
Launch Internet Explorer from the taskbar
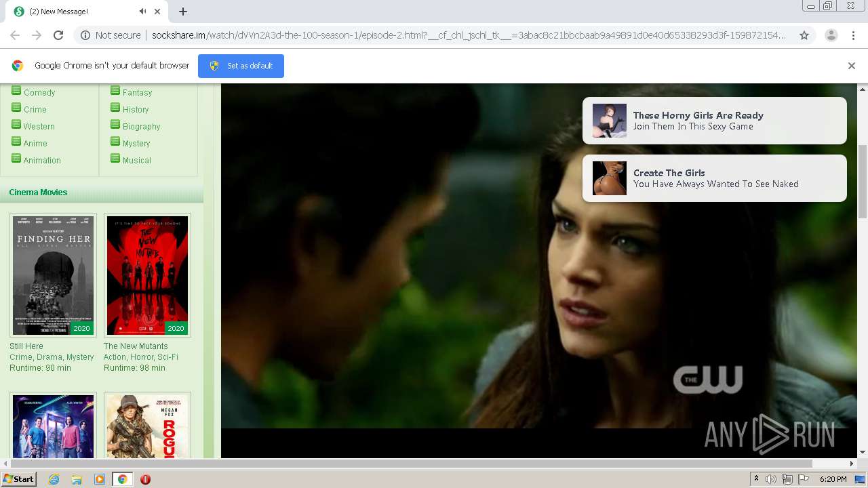[54, 479]
